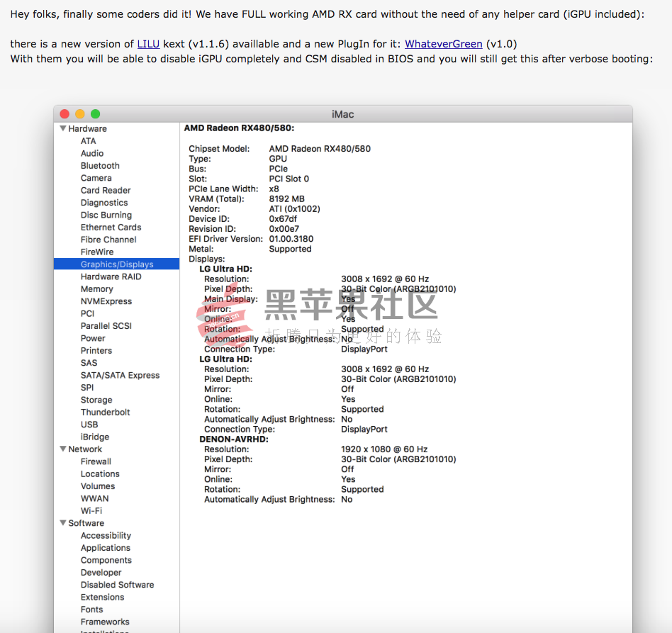
Task: Select iBridge in the Hardware list
Action: point(95,437)
